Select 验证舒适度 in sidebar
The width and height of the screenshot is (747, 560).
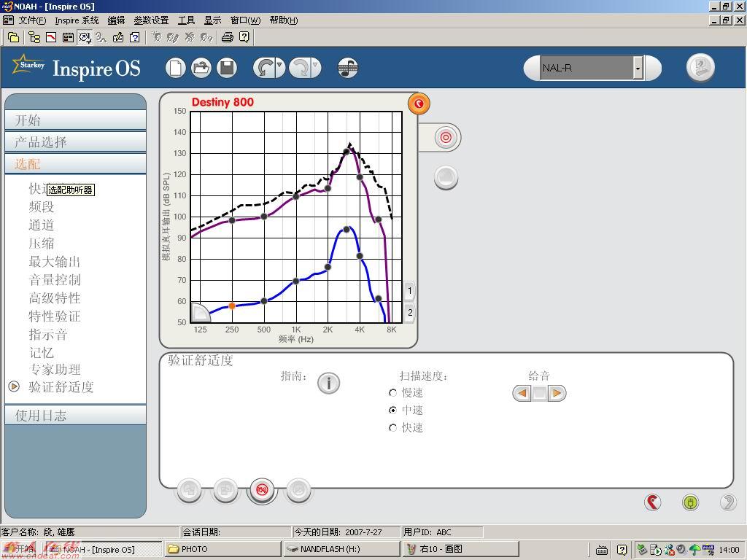[x=61, y=387]
